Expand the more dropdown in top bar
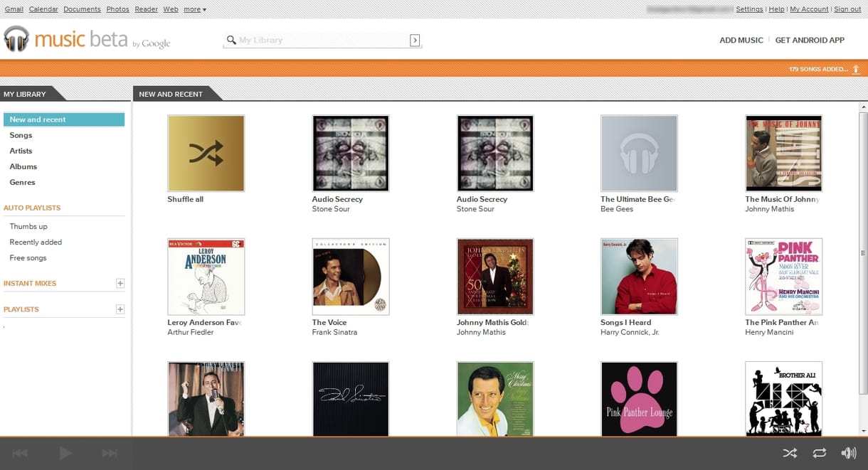868x470 pixels. click(x=195, y=9)
